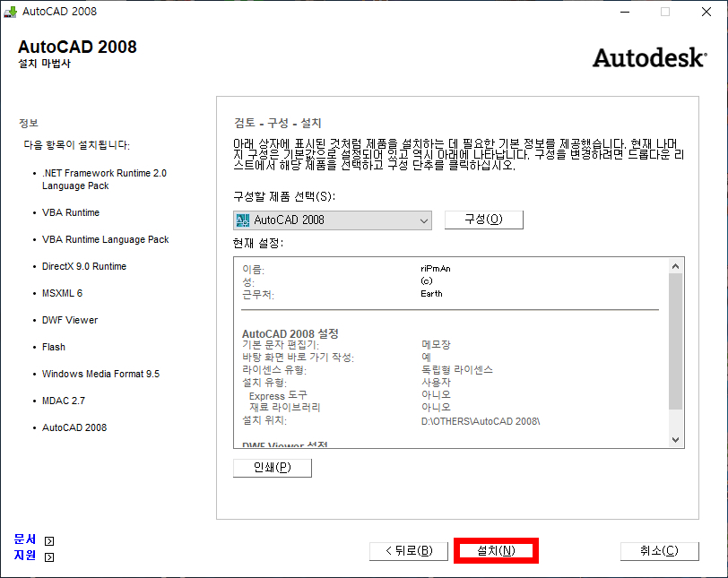Select the VBA Runtime list item
The image size is (728, 578).
(71, 212)
